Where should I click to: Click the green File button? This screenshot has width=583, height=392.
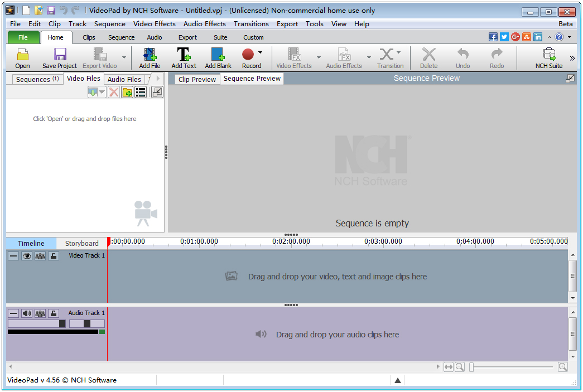pyautogui.click(x=23, y=37)
